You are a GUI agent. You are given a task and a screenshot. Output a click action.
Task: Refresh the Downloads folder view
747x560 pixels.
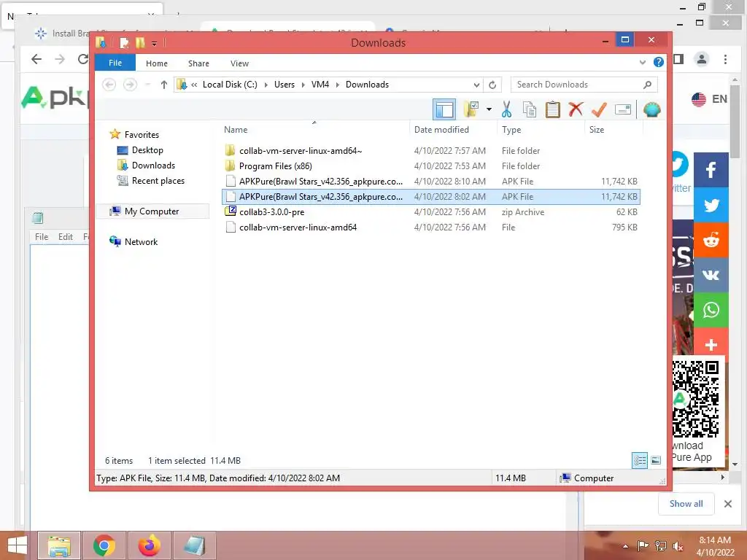point(492,85)
